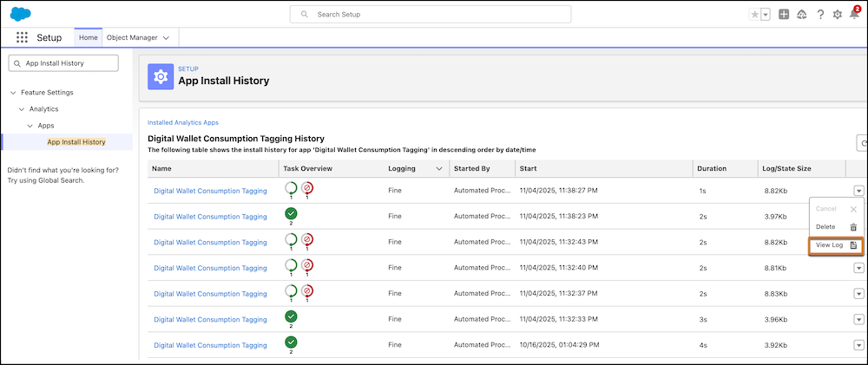The width and height of the screenshot is (868, 365).
Task: Click the Salesforce cloud logo
Action: tap(21, 14)
